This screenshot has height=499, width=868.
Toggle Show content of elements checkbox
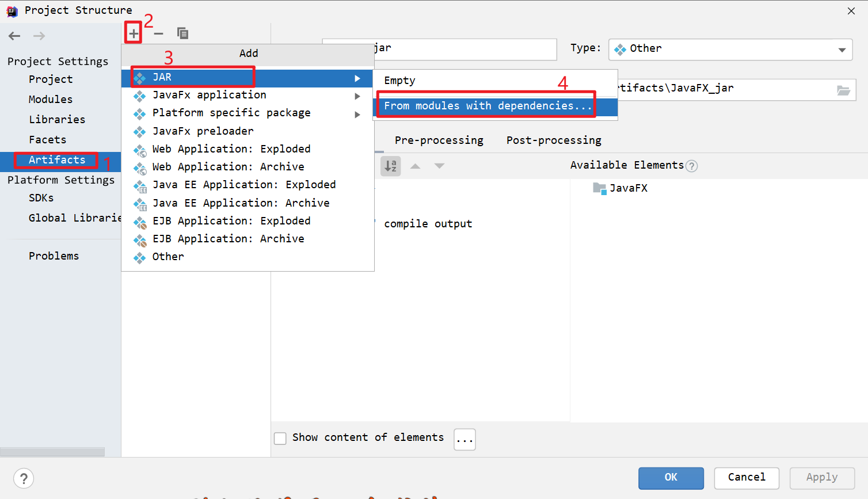280,439
